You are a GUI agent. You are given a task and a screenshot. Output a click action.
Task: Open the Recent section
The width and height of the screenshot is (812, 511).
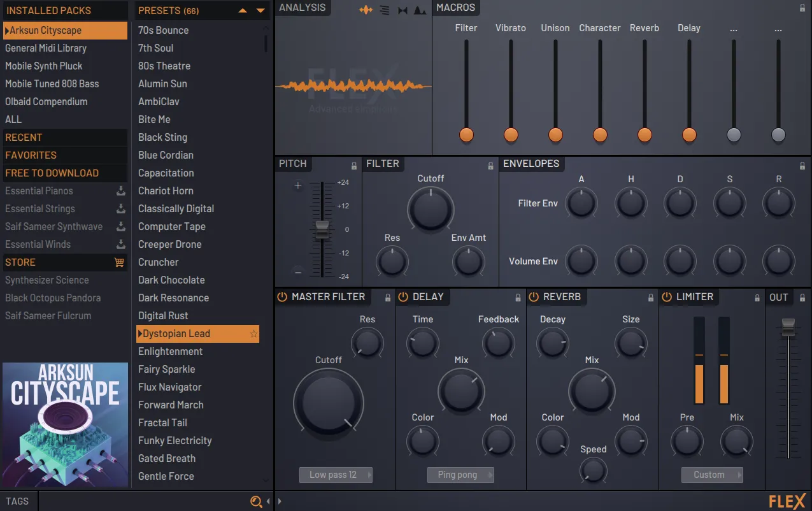click(x=65, y=137)
